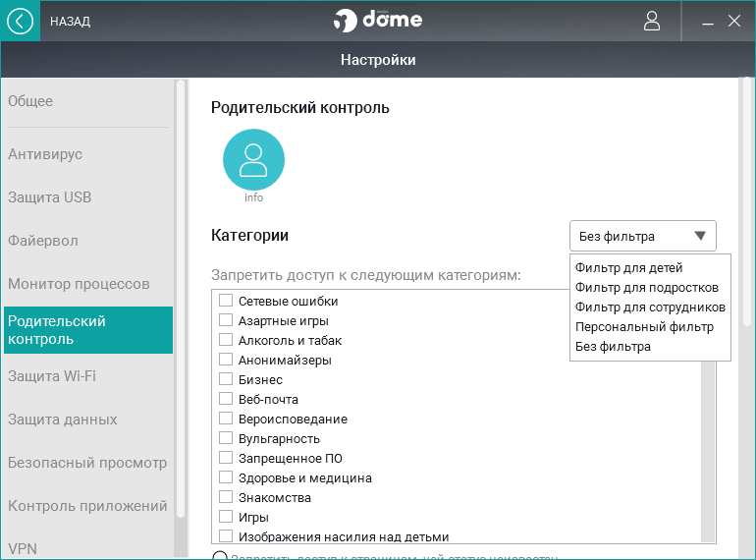Minimize the Dome window
This screenshot has height=560, width=756.
[x=706, y=21]
